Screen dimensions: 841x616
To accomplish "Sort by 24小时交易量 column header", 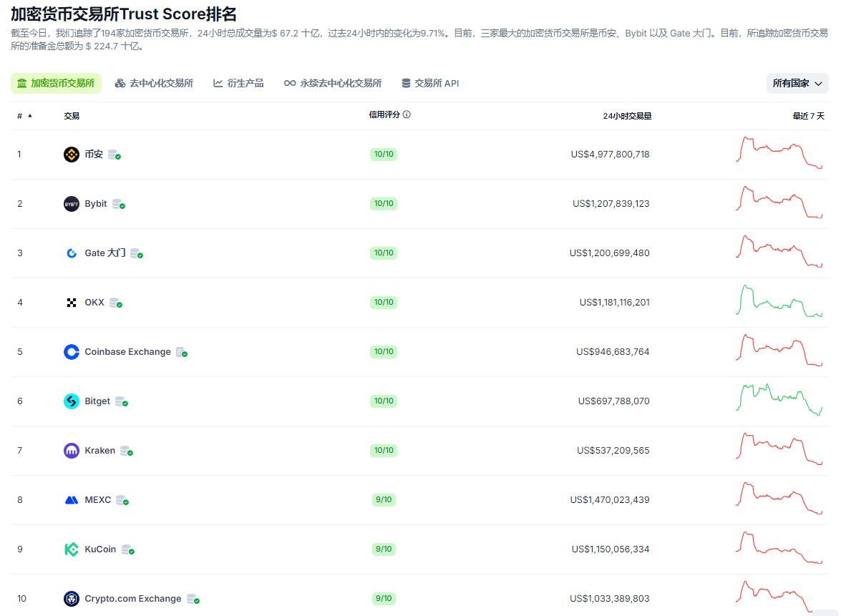I will (x=627, y=116).
